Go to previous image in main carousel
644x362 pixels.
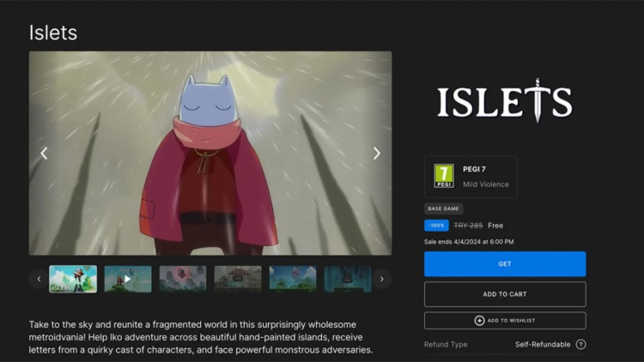click(x=44, y=154)
